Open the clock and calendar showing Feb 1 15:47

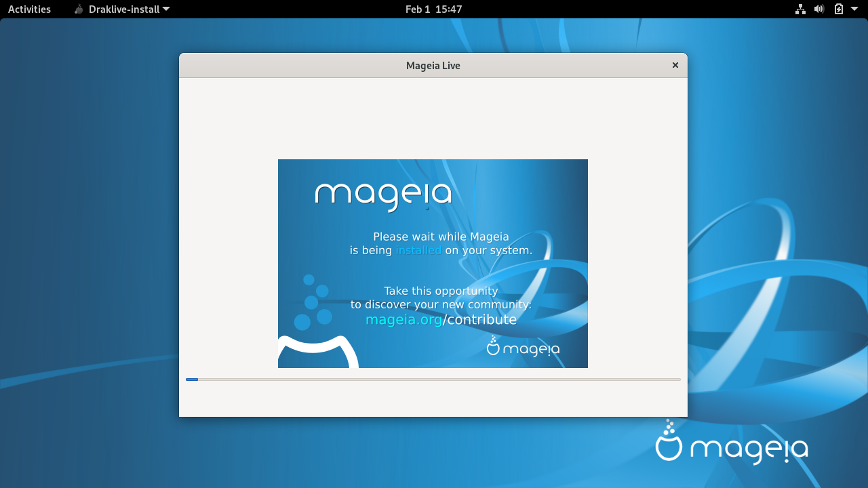(x=433, y=9)
